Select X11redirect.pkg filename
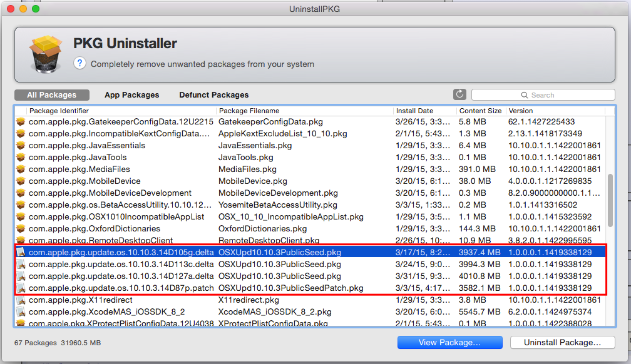Screen dimensions: 631x364 point(249,300)
